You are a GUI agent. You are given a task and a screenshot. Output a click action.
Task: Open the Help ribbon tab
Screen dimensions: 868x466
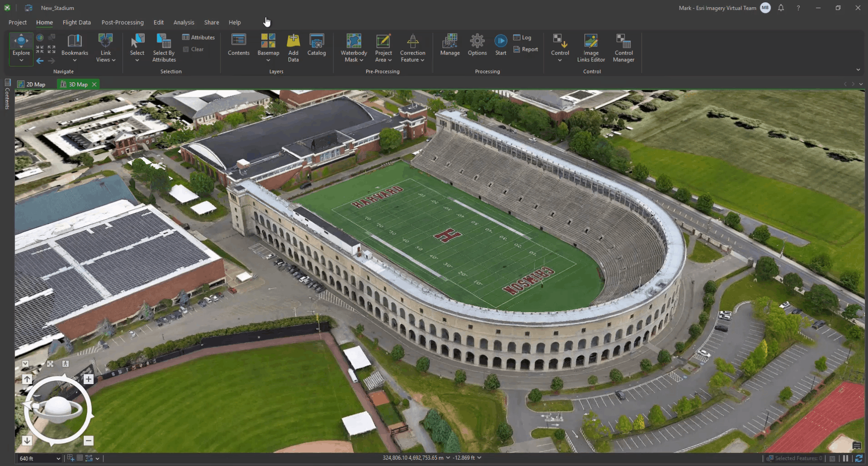coord(235,22)
